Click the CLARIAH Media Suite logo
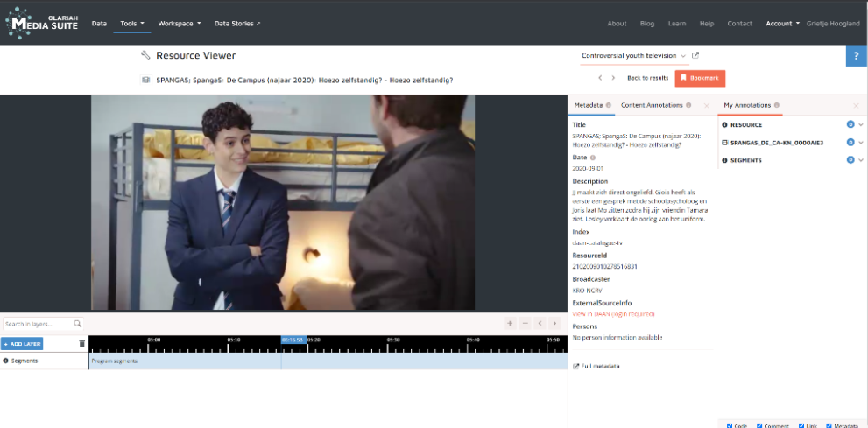Screen dimensions: 868x428 tap(42, 23)
